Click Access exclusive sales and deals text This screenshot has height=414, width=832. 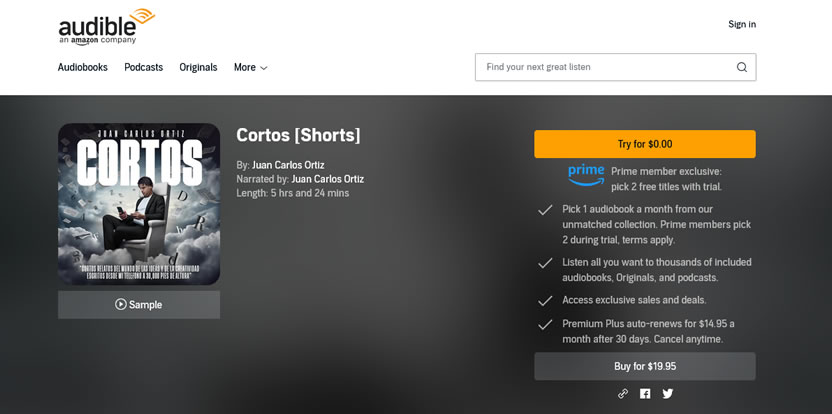point(634,300)
